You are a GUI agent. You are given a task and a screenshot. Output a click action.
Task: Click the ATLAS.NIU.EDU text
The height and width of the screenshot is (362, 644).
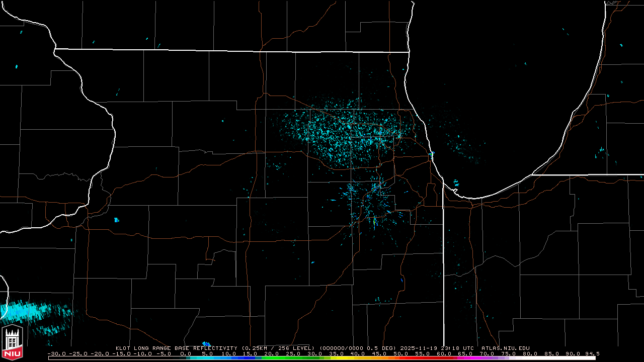505,348
